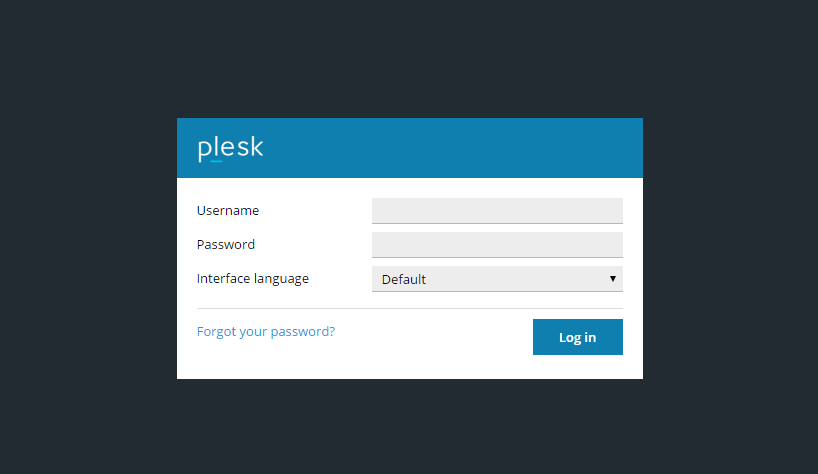The width and height of the screenshot is (818, 474).
Task: Focus the Password input field
Action: [x=497, y=244]
